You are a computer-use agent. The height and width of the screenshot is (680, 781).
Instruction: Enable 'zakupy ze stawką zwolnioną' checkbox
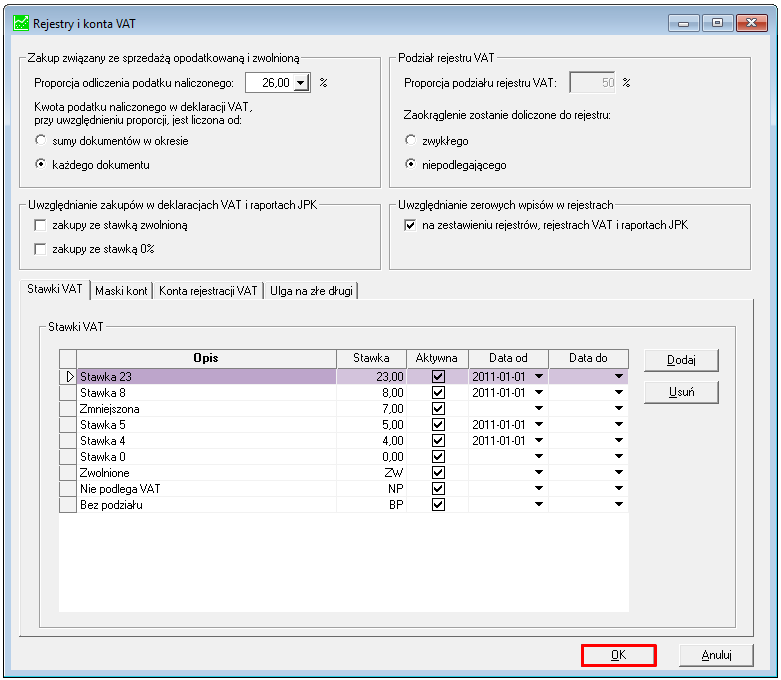click(x=40, y=225)
